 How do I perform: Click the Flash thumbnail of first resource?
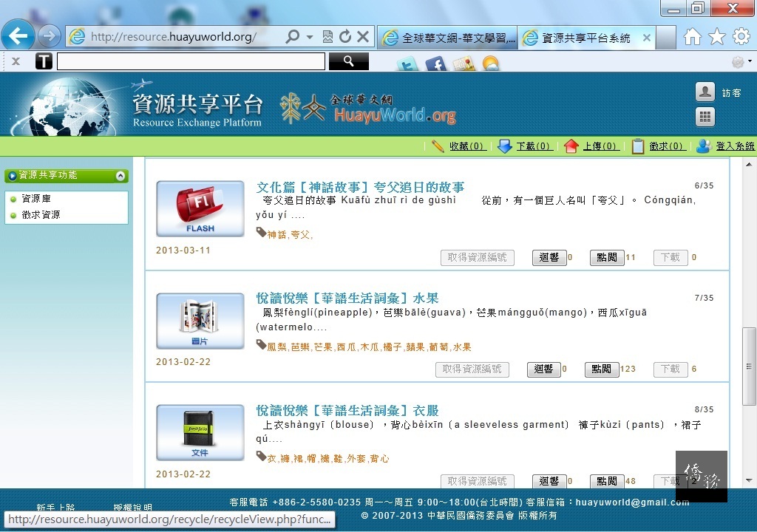pyautogui.click(x=200, y=208)
